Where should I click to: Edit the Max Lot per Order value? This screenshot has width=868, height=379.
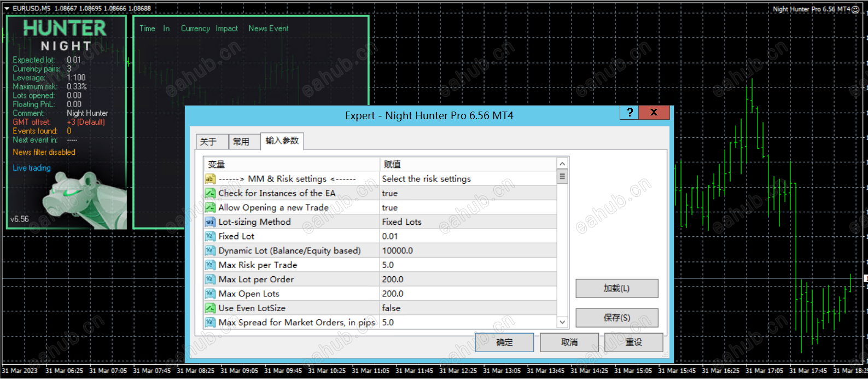pos(468,279)
